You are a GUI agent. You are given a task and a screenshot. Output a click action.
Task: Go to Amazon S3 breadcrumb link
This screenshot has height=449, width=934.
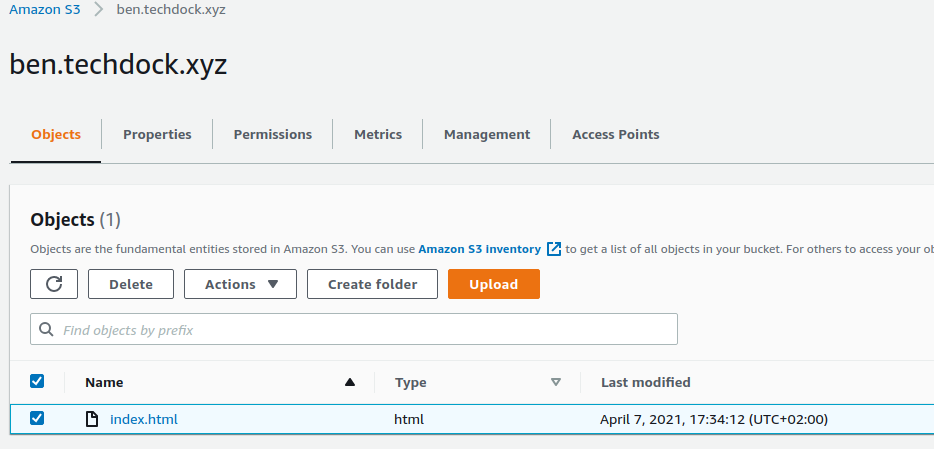pyautogui.click(x=45, y=10)
